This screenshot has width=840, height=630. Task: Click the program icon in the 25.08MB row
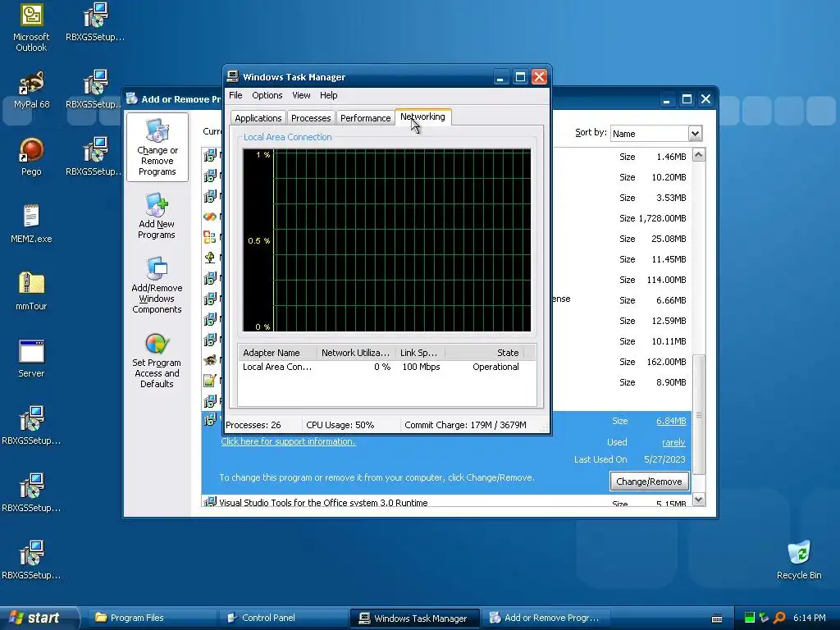[210, 237]
